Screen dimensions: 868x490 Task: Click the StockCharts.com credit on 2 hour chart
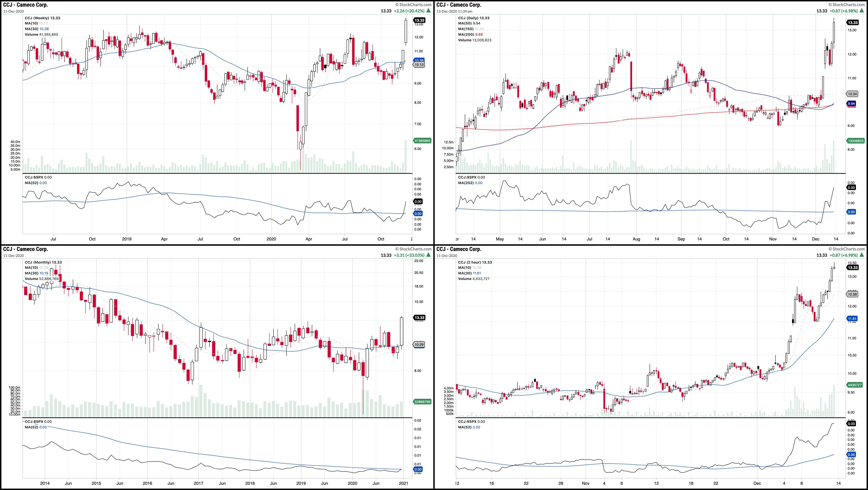pos(846,249)
